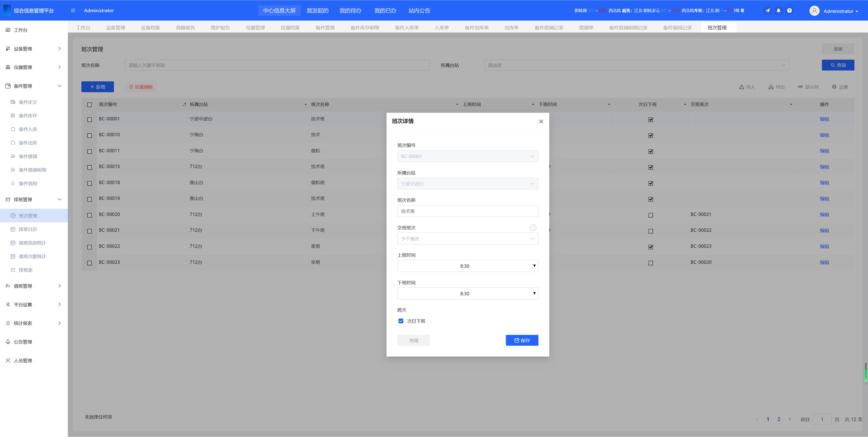Click the paper plane send icon
868x437 pixels.
[x=768, y=10]
